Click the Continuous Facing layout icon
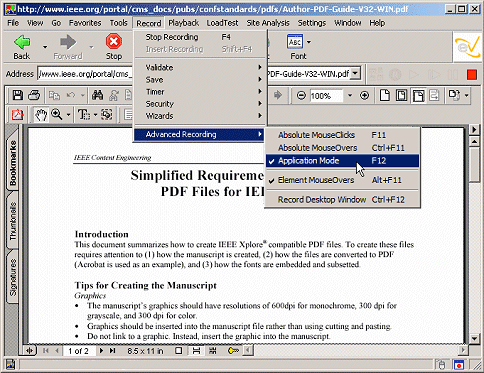Image resolution: width=484 pixels, height=373 pixels. point(213,351)
